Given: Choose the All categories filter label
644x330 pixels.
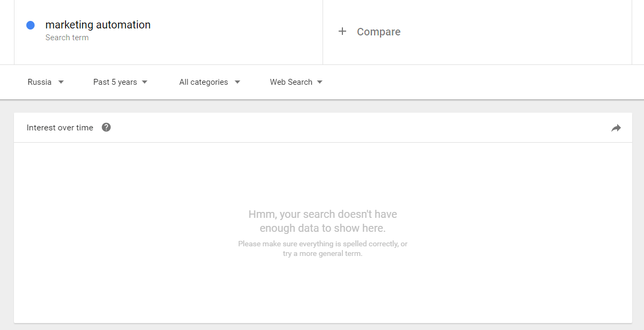Looking at the screenshot, I should [x=203, y=82].
